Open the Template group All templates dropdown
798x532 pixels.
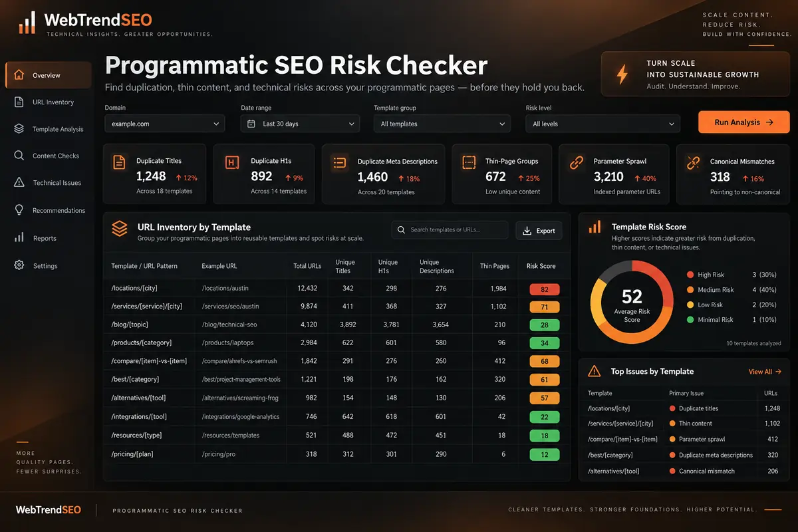coord(442,124)
